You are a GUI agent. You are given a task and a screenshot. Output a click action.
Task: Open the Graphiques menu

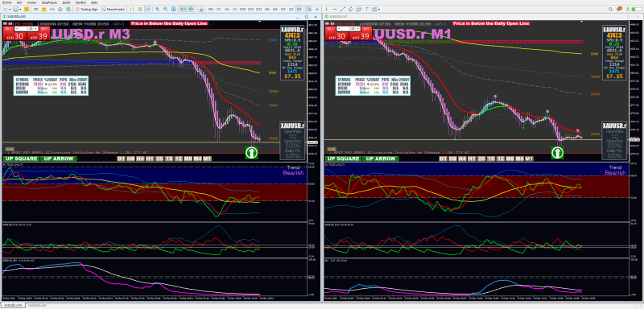coord(49,2)
